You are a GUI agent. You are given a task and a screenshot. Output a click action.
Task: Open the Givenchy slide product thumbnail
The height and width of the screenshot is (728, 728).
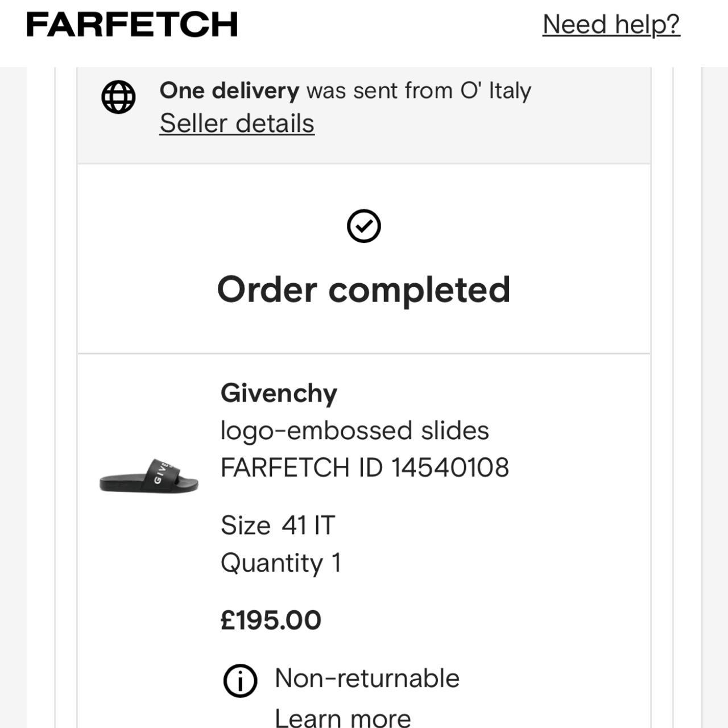coord(149,476)
